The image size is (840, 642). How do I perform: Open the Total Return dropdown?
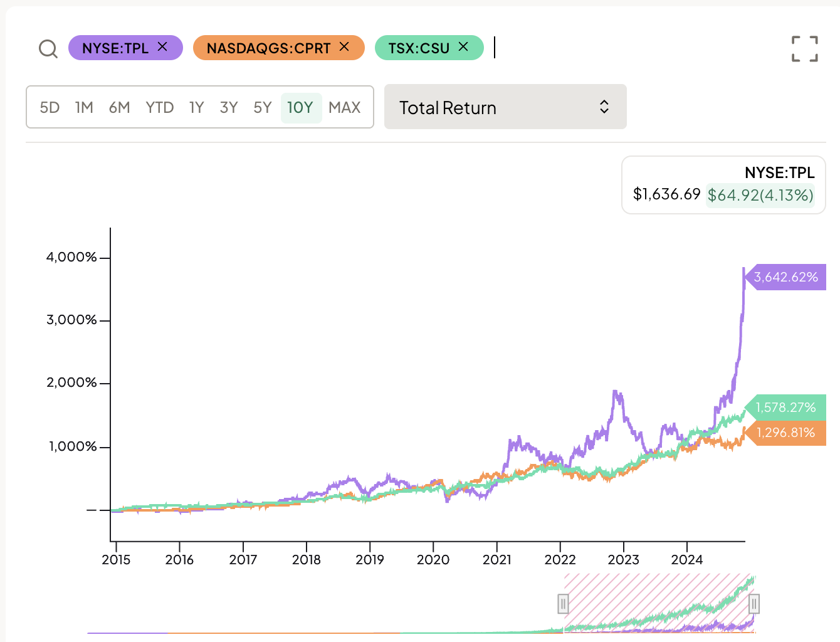point(505,107)
